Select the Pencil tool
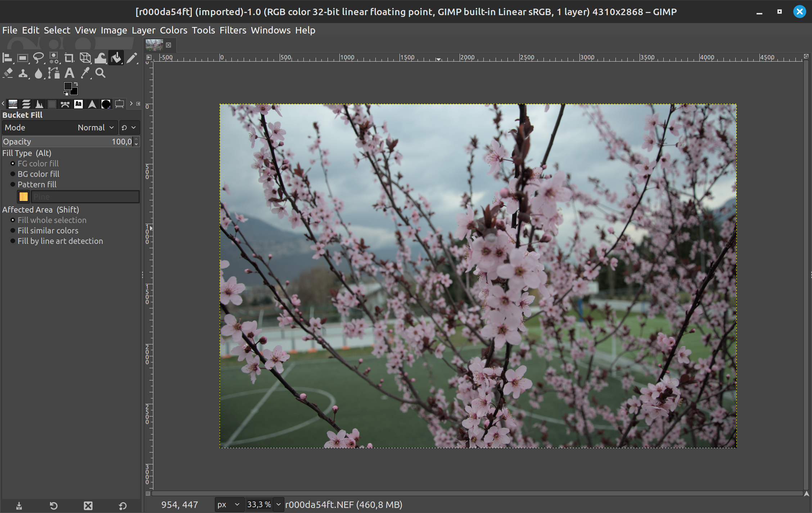The width and height of the screenshot is (812, 513). tap(132, 58)
